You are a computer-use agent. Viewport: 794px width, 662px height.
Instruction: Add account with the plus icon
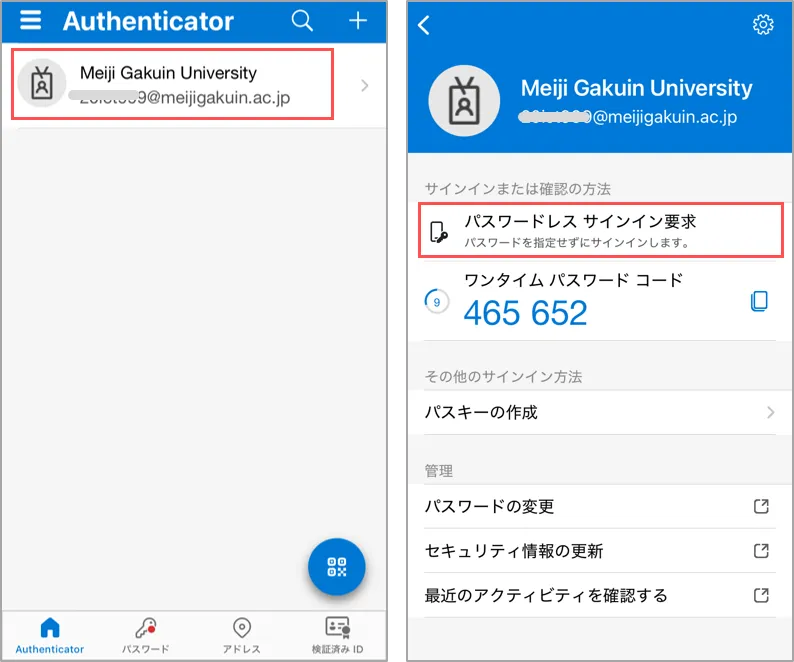(358, 21)
